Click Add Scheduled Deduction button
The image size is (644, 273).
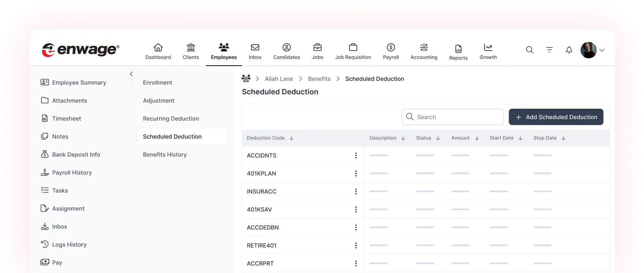tap(556, 117)
